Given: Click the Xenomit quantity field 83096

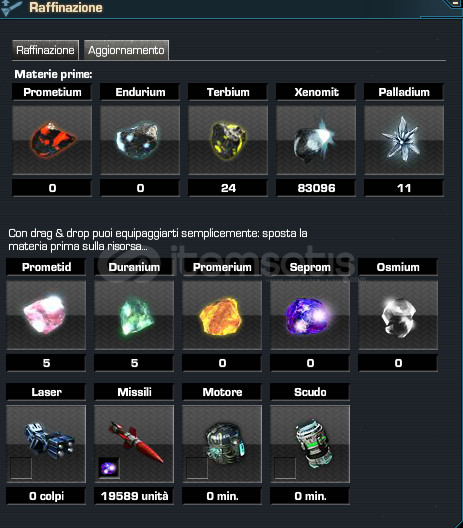Looking at the screenshot, I should [x=316, y=188].
